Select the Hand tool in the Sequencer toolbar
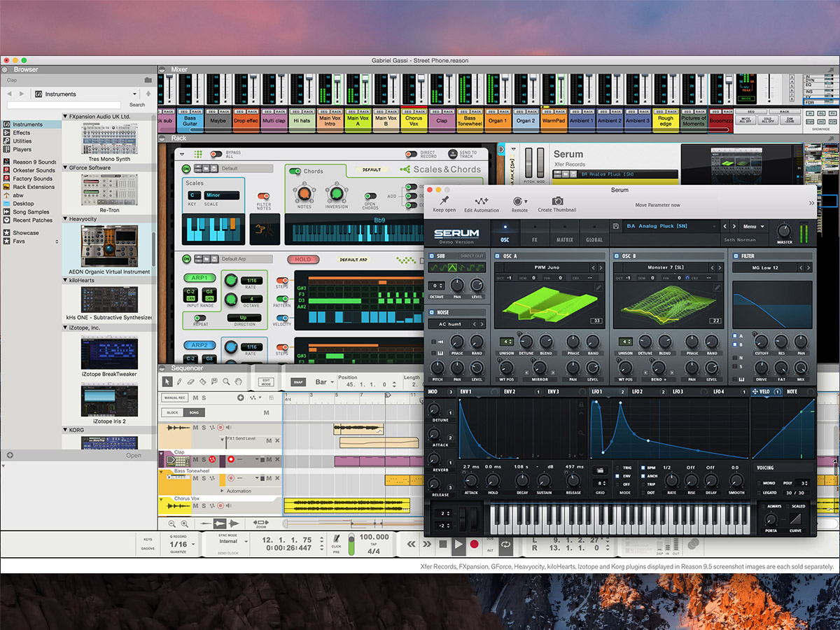840x630 pixels. tap(238, 381)
